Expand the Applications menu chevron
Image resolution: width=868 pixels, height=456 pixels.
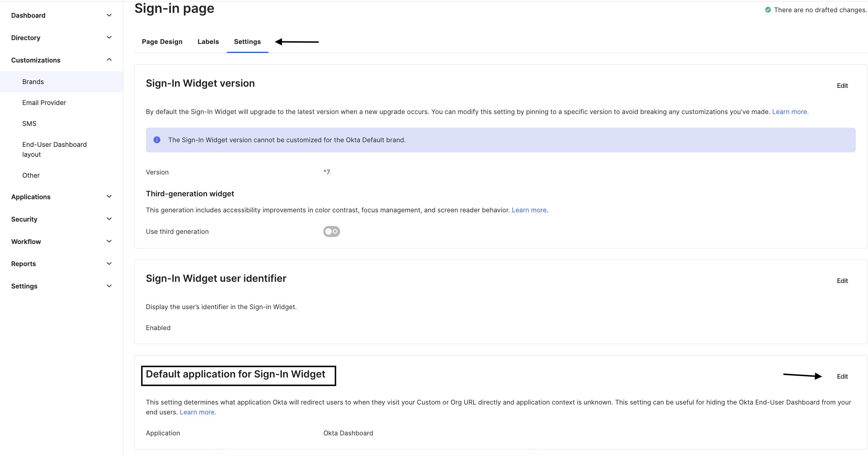[x=109, y=197]
